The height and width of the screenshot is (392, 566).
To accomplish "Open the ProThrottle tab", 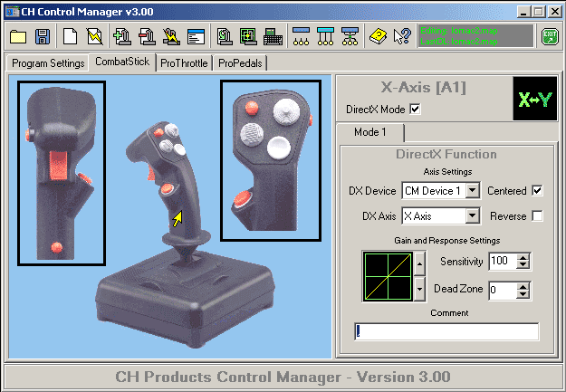I will 184,63.
